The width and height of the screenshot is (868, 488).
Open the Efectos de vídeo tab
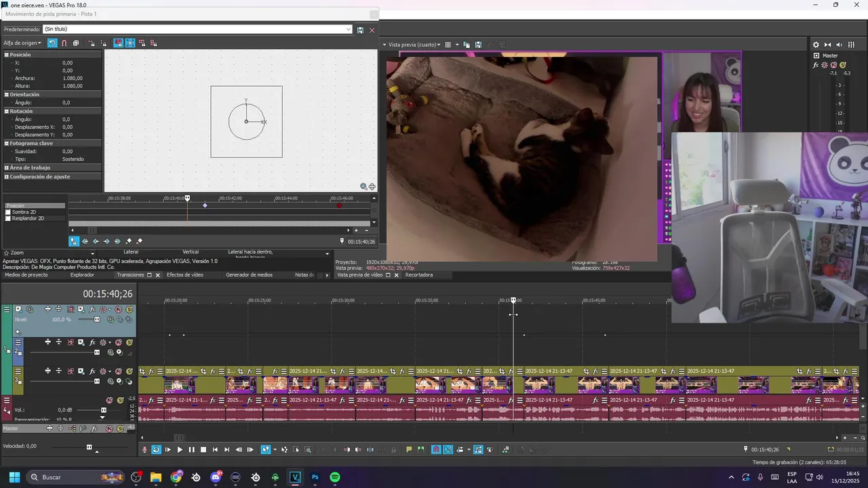click(x=185, y=275)
